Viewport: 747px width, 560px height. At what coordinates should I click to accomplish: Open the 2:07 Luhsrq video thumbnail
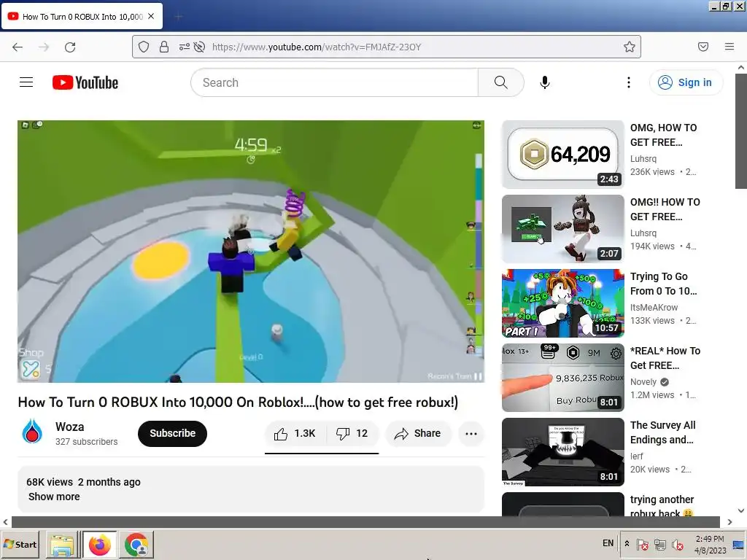562,228
